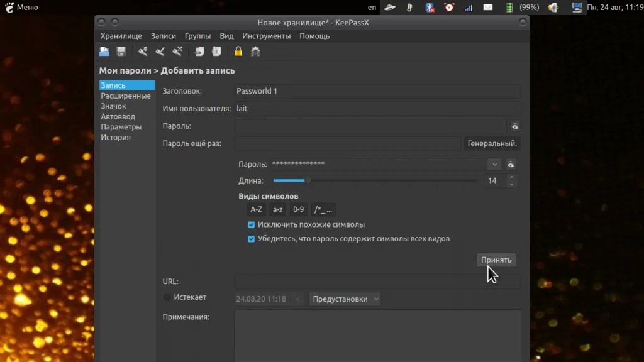Open the Группы menu
644x362 pixels.
click(197, 36)
